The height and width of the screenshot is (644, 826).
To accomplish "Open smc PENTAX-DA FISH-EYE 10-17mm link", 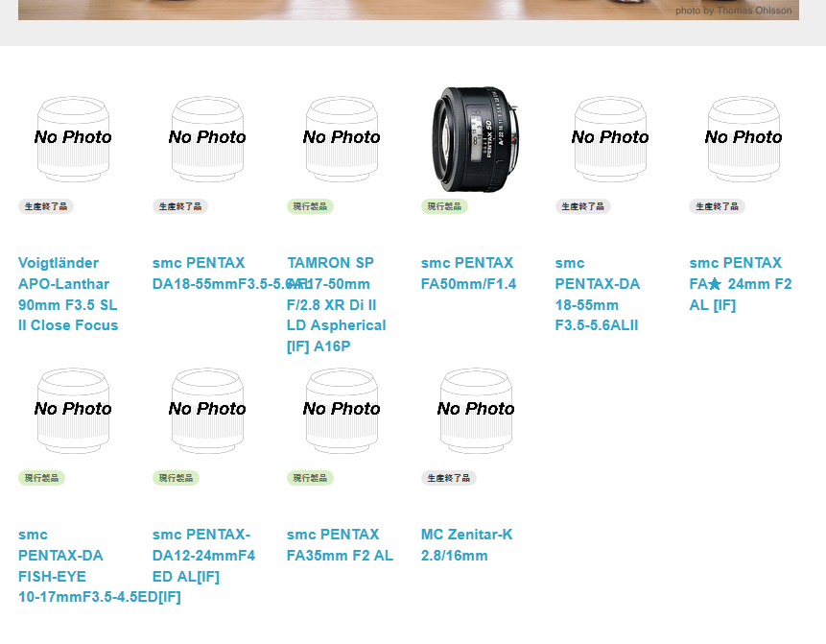I will 99,565.
